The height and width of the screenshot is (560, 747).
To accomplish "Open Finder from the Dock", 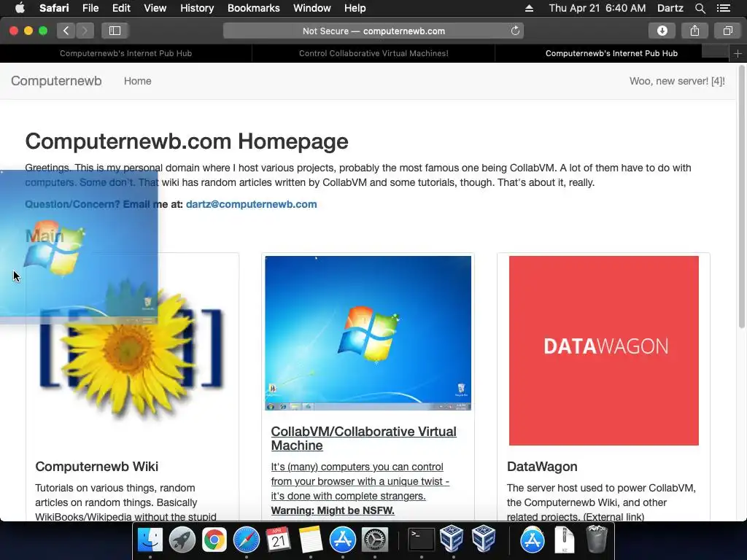I will coord(150,540).
